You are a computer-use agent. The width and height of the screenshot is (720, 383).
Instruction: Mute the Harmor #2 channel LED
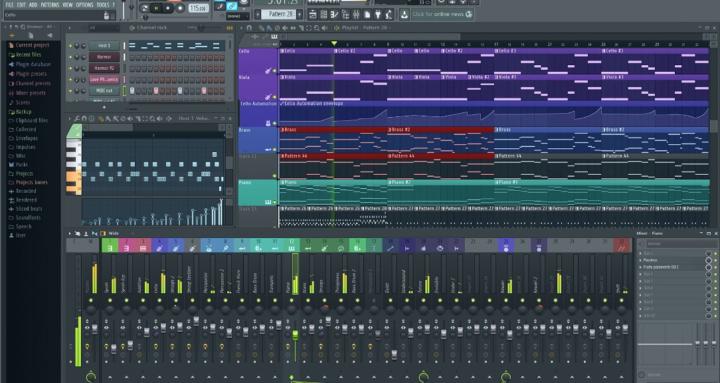(x=71, y=68)
